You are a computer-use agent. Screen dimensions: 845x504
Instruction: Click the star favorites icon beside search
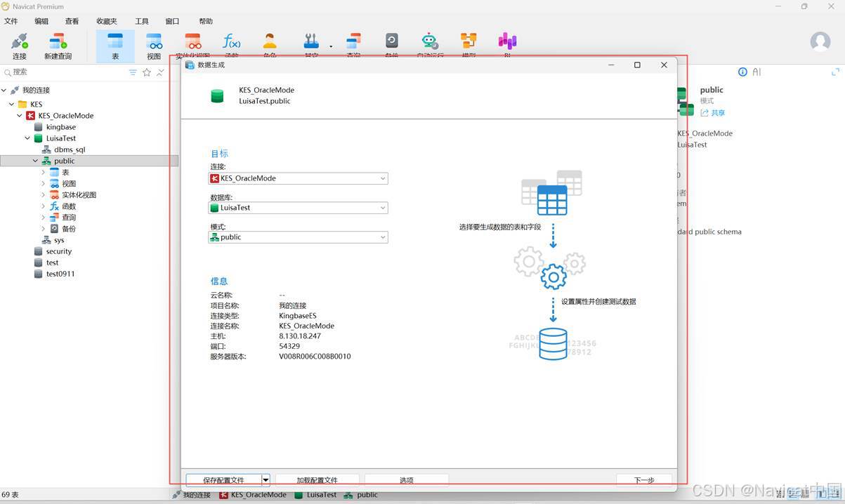[x=147, y=72]
